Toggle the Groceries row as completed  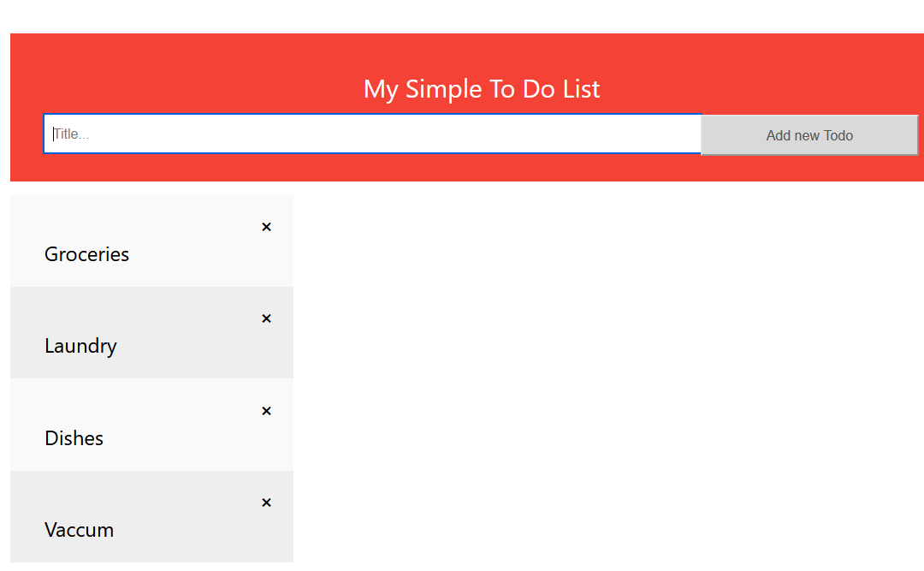[171, 254]
